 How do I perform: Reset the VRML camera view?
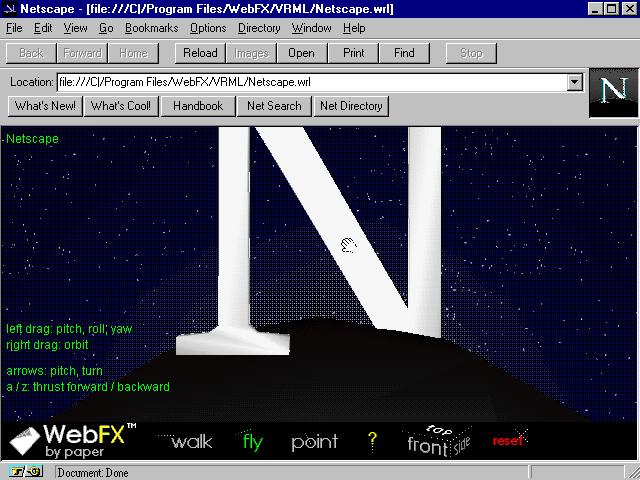[x=508, y=440]
